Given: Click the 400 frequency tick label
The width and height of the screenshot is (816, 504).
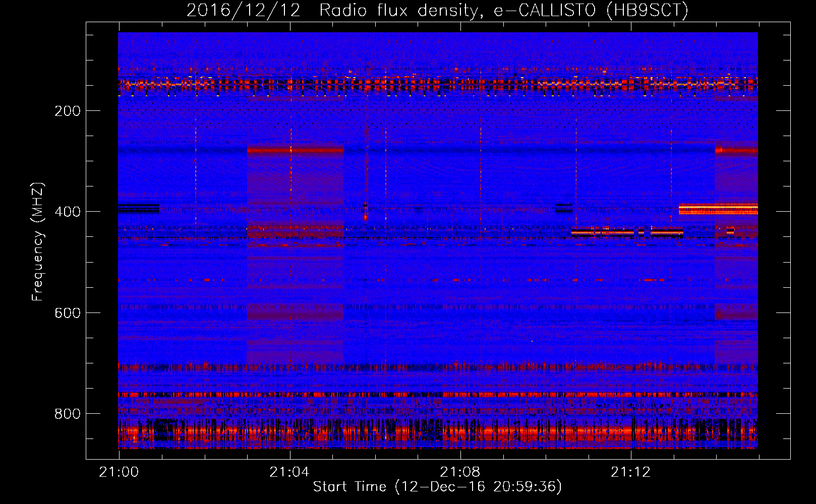Looking at the screenshot, I should tap(68, 212).
